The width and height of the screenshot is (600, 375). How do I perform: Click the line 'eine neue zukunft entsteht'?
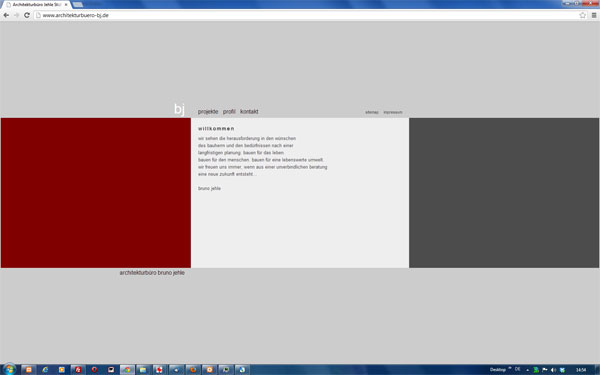click(227, 174)
